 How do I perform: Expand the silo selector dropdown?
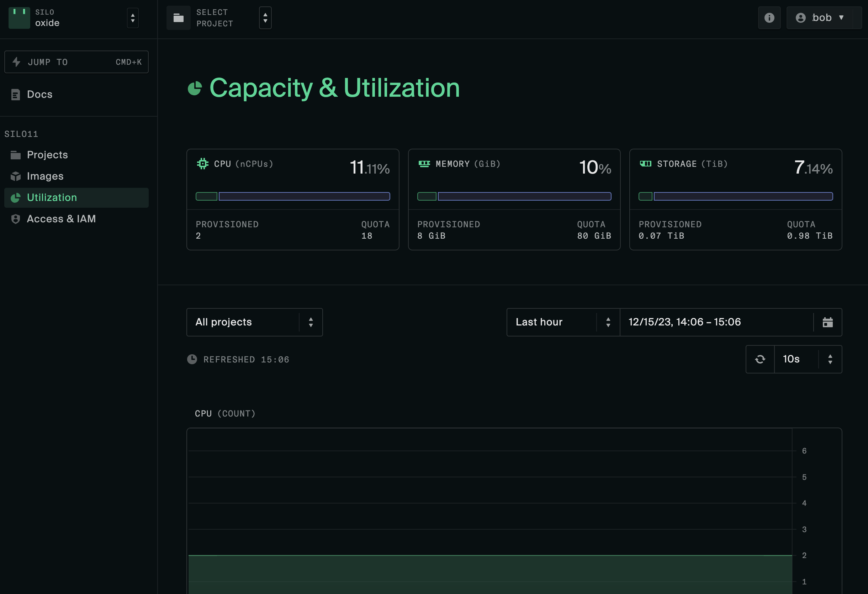pos(132,18)
